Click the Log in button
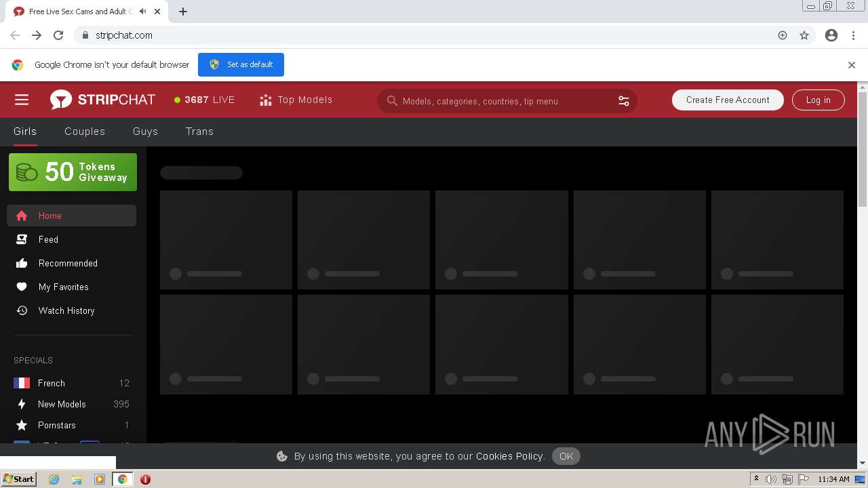 (818, 100)
